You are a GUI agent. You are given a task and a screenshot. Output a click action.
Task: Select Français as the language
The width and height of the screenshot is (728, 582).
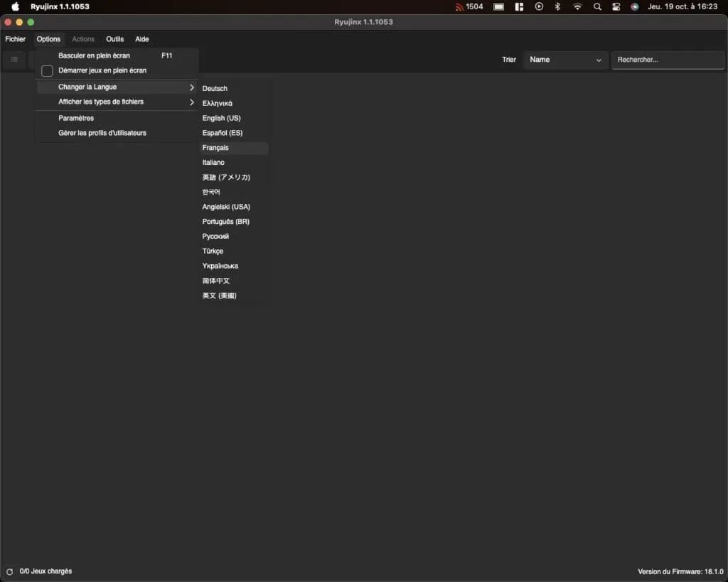pos(215,148)
